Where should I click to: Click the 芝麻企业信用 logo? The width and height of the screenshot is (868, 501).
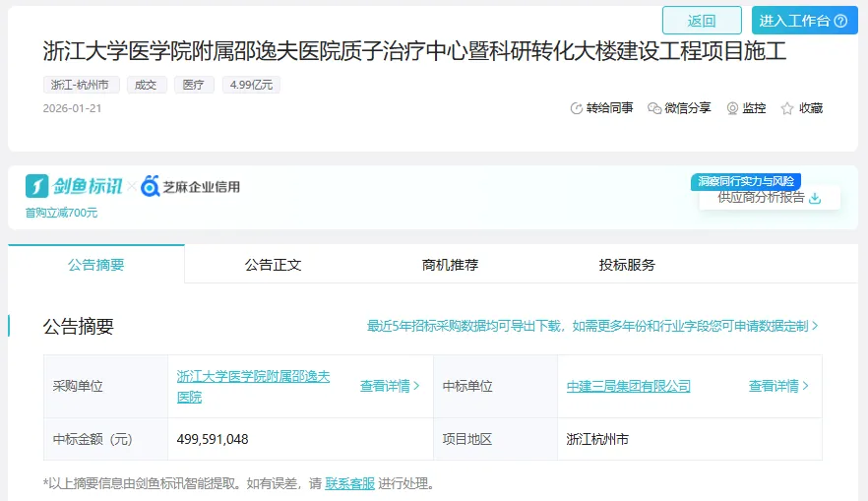point(190,186)
